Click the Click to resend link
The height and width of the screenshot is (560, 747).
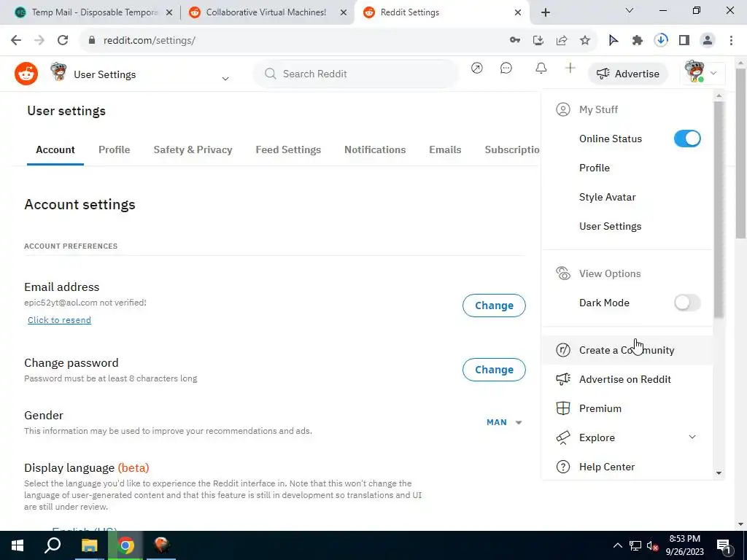[x=59, y=320]
